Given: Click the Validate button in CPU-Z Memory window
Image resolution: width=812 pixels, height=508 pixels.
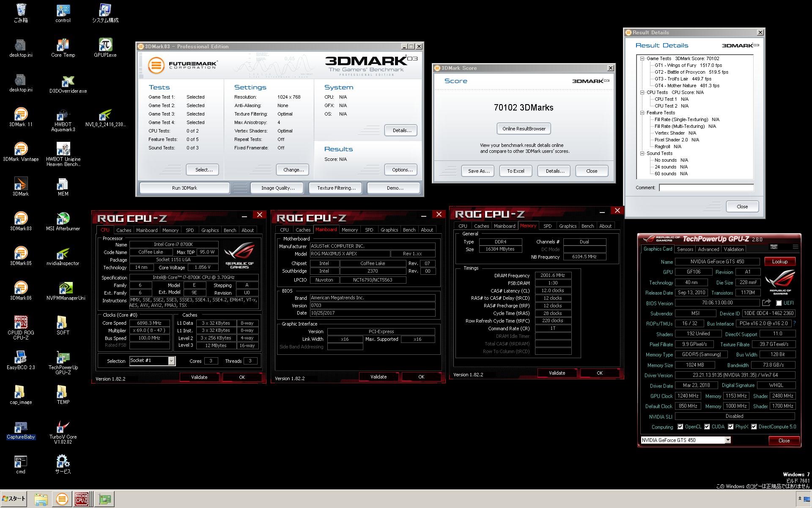Looking at the screenshot, I should point(557,373).
